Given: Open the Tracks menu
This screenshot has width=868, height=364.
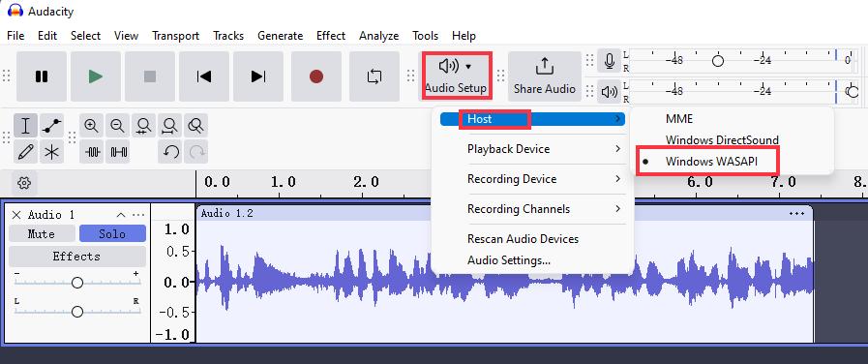Looking at the screenshot, I should tap(228, 36).
